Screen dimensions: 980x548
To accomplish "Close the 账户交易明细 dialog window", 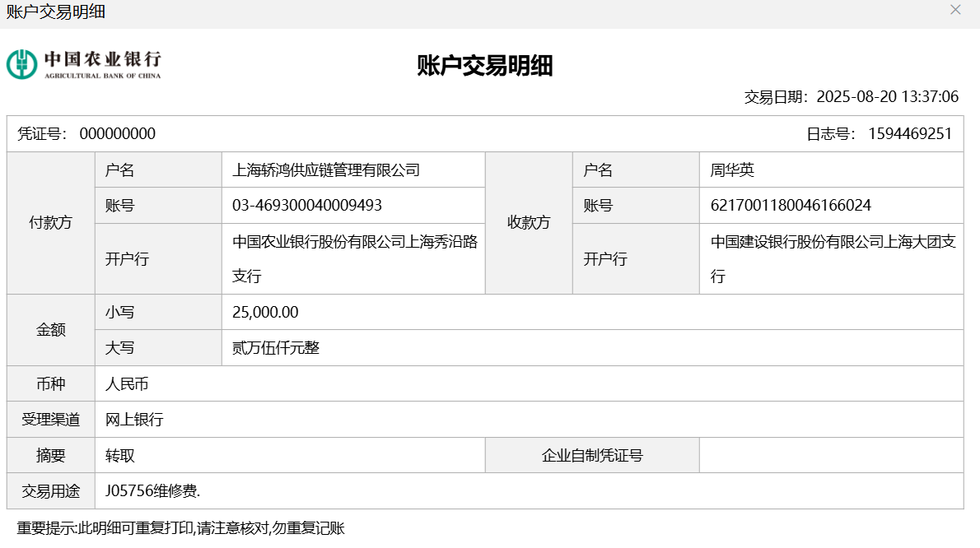I will click(955, 10).
